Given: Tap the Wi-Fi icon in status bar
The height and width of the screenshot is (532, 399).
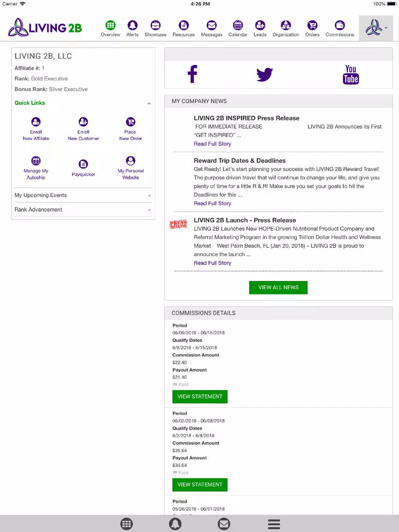Looking at the screenshot, I should point(22,4).
